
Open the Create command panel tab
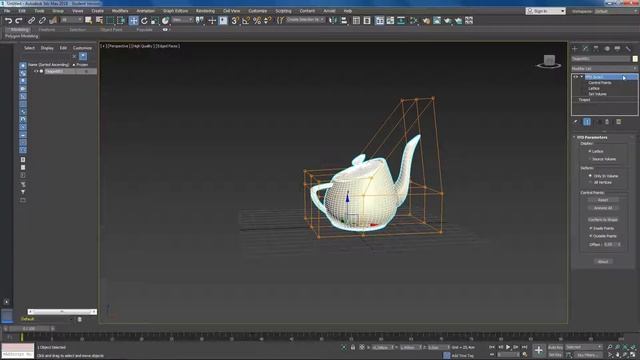pos(575,49)
